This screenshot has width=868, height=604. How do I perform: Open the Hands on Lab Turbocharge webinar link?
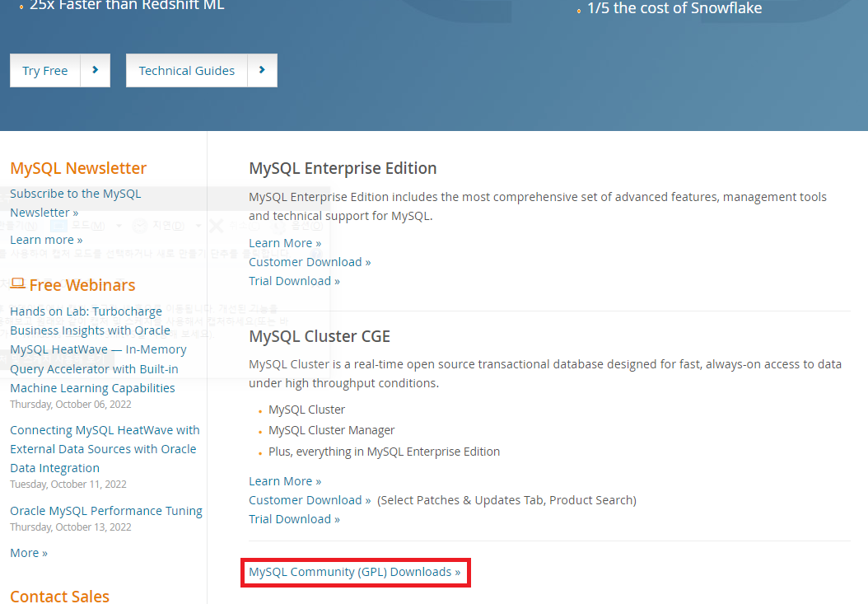click(99, 349)
